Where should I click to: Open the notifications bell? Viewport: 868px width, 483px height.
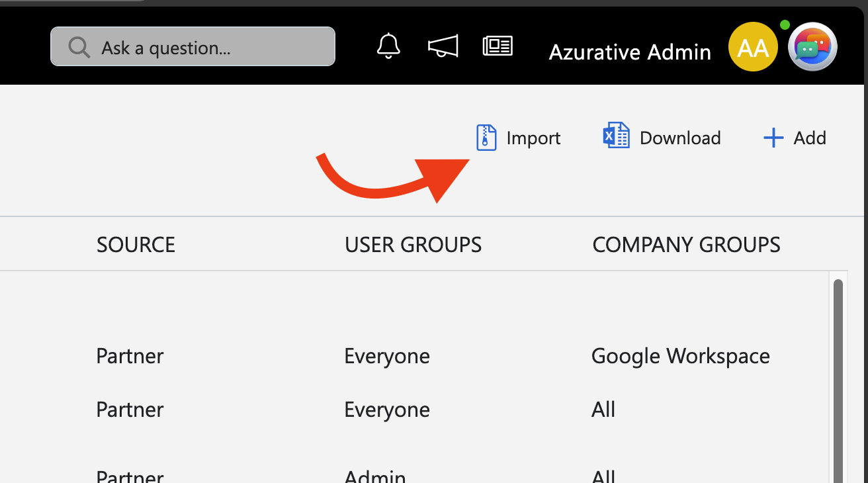[388, 46]
